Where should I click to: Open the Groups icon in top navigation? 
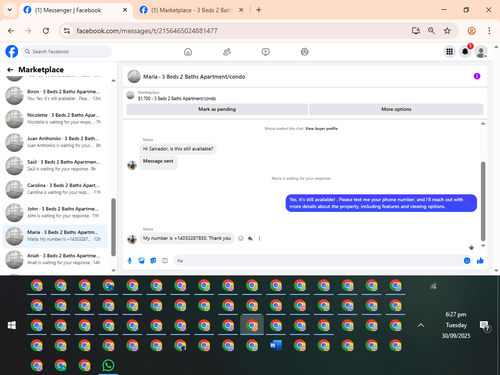(305, 52)
